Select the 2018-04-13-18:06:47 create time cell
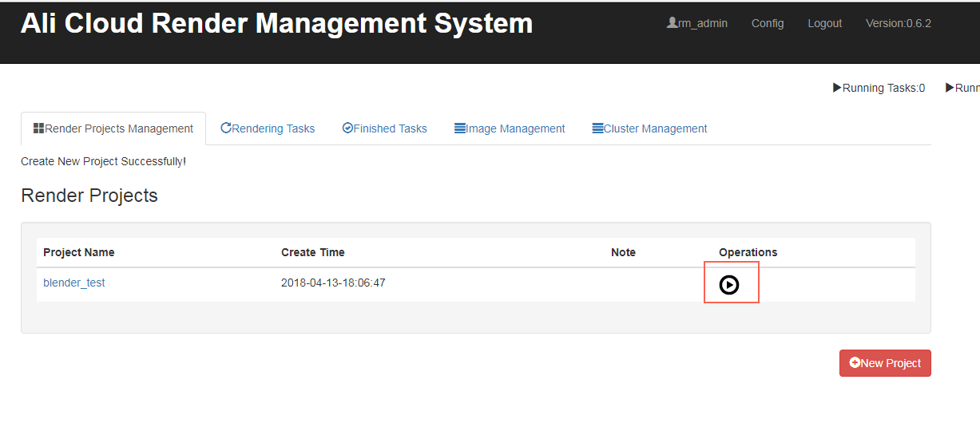The width and height of the screenshot is (980, 427). point(333,283)
